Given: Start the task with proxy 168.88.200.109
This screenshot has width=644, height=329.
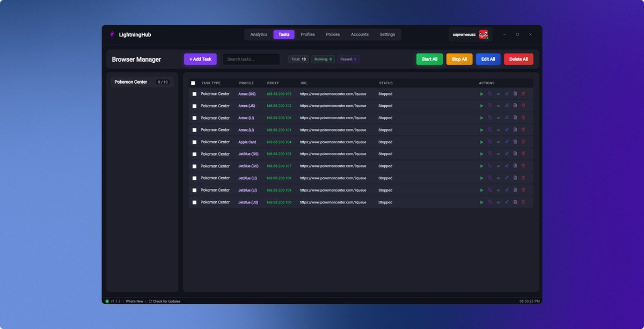Looking at the screenshot, I should pos(481,191).
